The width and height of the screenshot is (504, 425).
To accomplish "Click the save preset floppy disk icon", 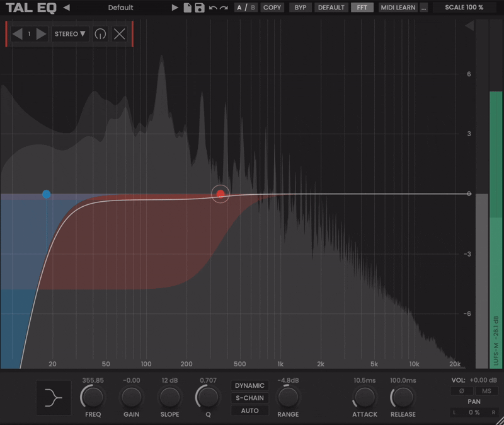I will coord(200,8).
